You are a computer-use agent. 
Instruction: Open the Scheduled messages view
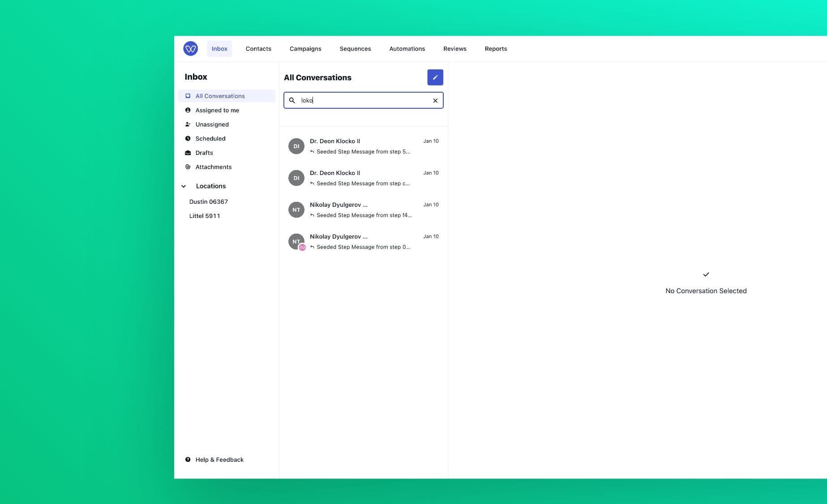click(210, 139)
